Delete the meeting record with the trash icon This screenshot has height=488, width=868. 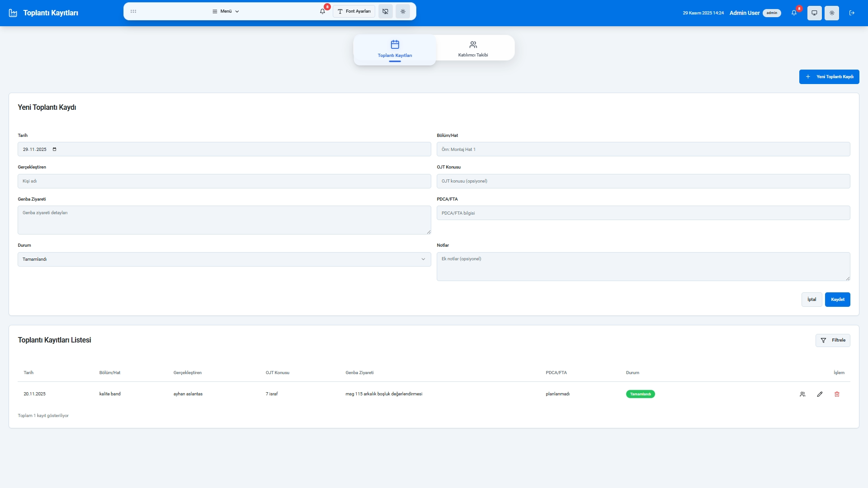[837, 394]
